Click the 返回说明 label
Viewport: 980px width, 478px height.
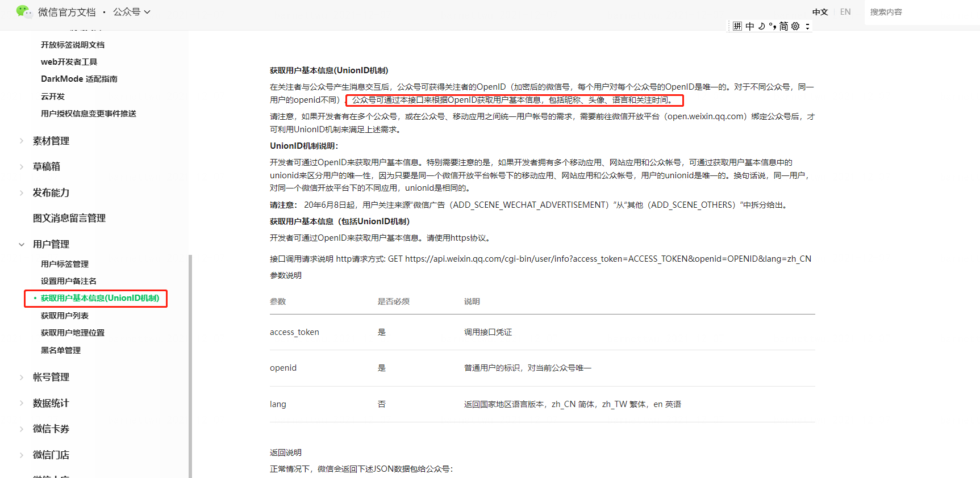click(286, 452)
